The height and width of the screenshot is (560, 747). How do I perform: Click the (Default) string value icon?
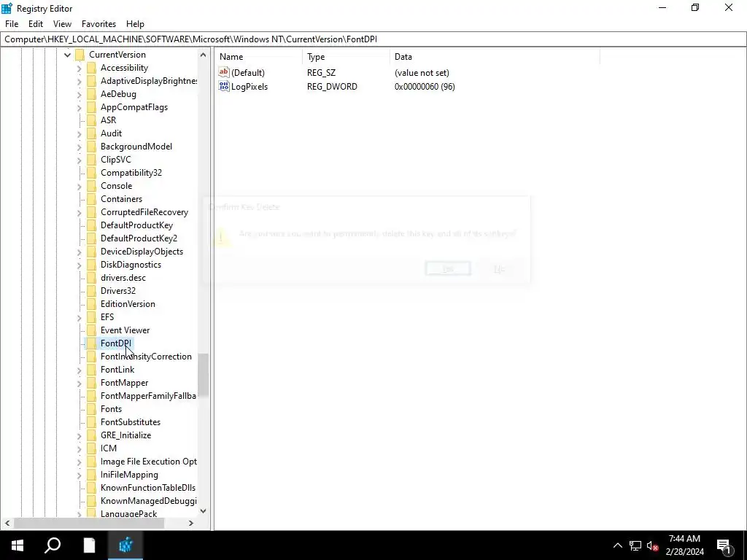click(224, 72)
